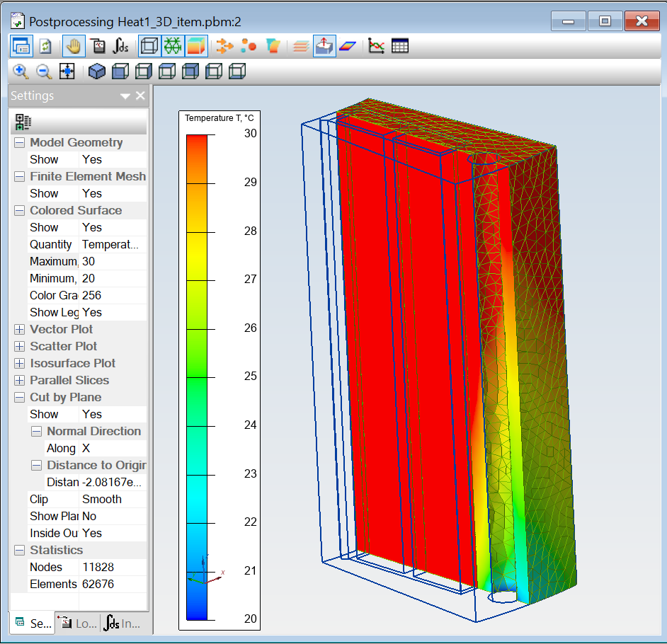Switch to left face cube view

(x=214, y=72)
